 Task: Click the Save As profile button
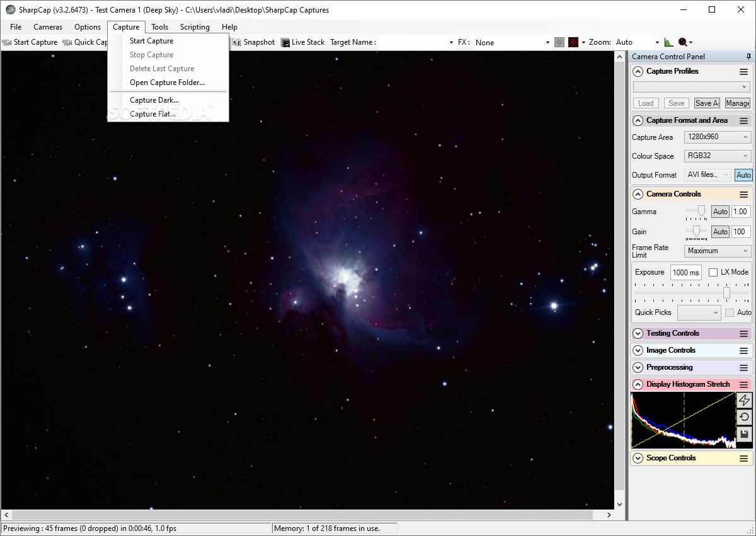coord(707,103)
